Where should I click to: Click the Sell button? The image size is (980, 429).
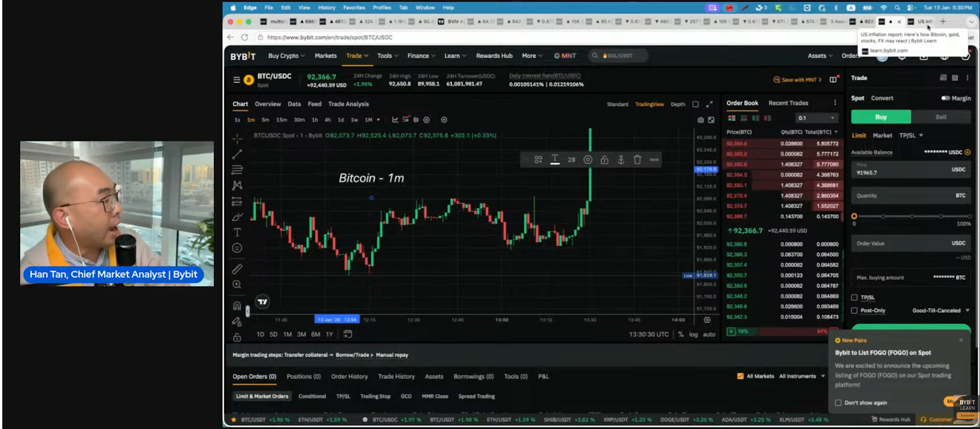(941, 117)
